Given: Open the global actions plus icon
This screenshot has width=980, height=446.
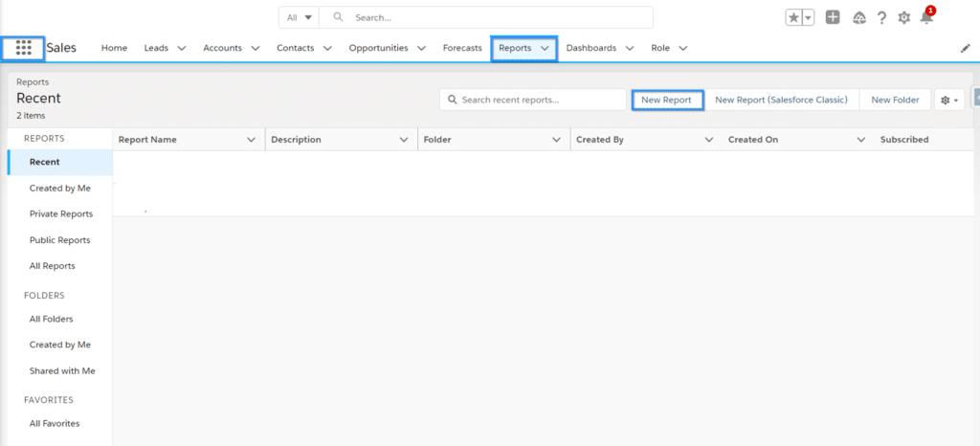Looking at the screenshot, I should (833, 17).
